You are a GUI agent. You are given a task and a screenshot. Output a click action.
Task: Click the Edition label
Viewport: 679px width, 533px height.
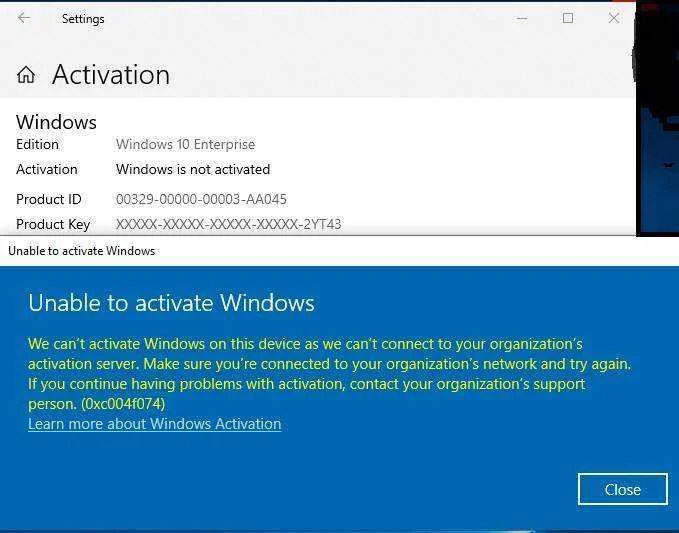[37, 144]
